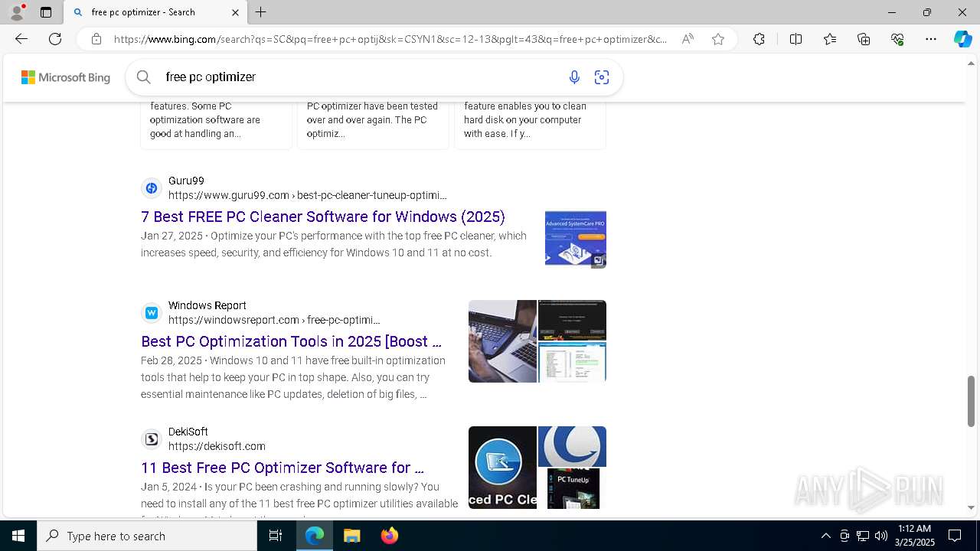Activate Read aloud icon in address bar
Screen dimensions: 980x551
(x=688, y=39)
